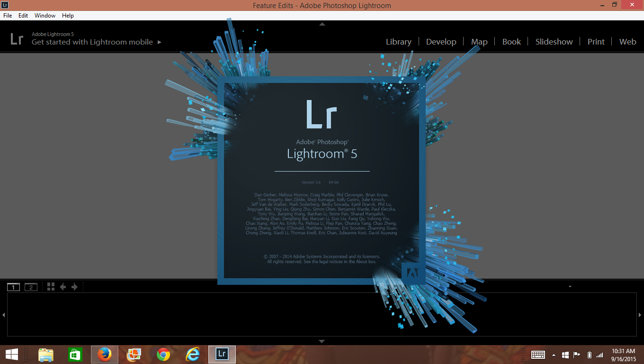
Task: Click the large Lr splash logo
Action: click(322, 114)
